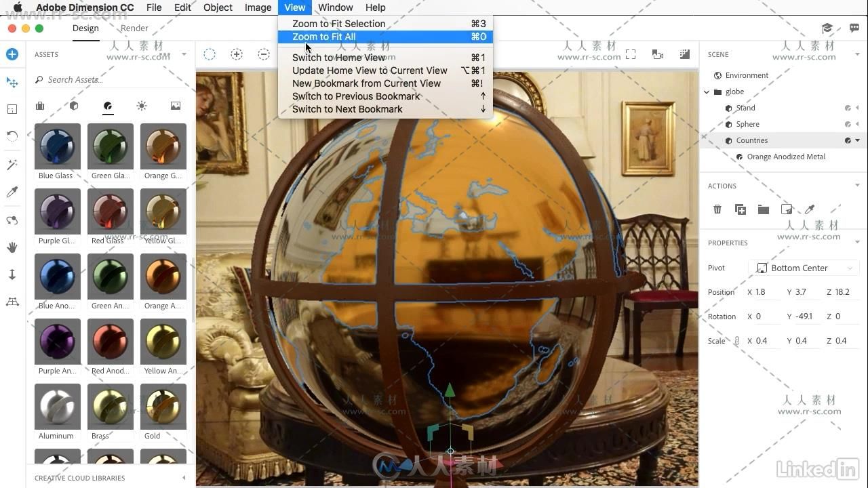Collapse Countries materials with its arrow
This screenshot has height=488, width=868.
(858, 140)
